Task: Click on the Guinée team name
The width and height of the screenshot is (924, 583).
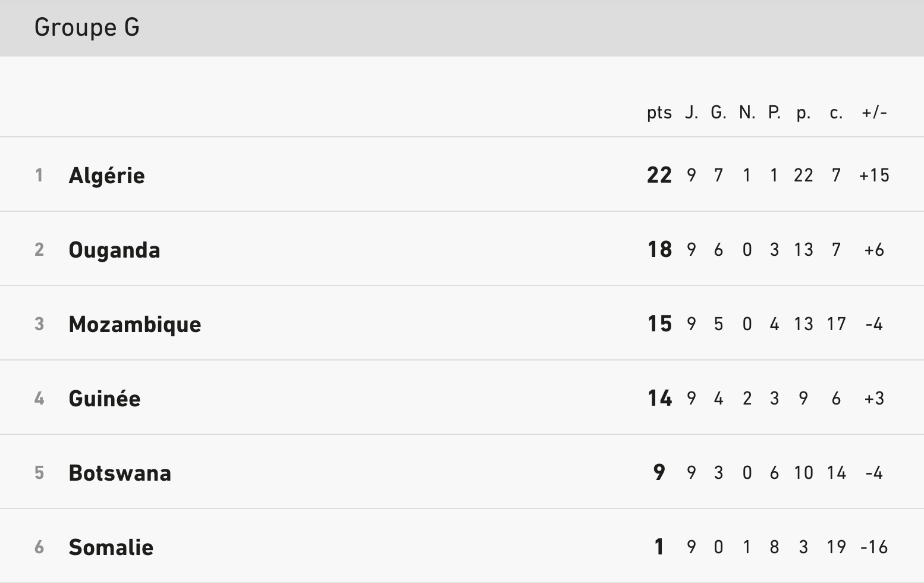Action: pyautogui.click(x=105, y=399)
